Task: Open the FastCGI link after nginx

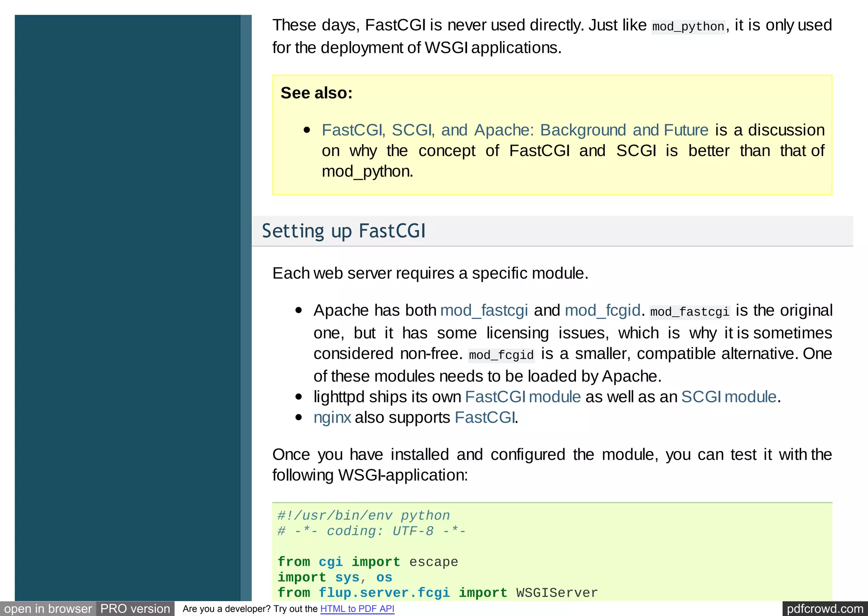Action: click(x=485, y=418)
